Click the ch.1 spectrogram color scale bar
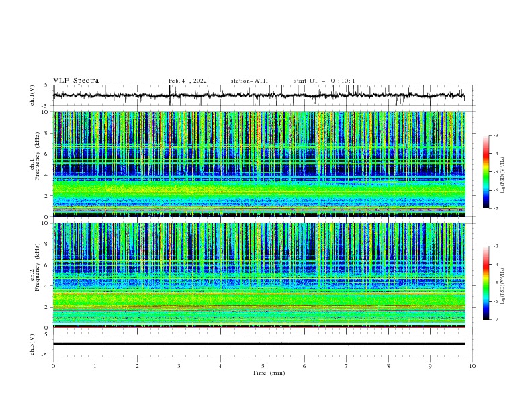The width and height of the screenshot is (532, 411). pyautogui.click(x=486, y=172)
